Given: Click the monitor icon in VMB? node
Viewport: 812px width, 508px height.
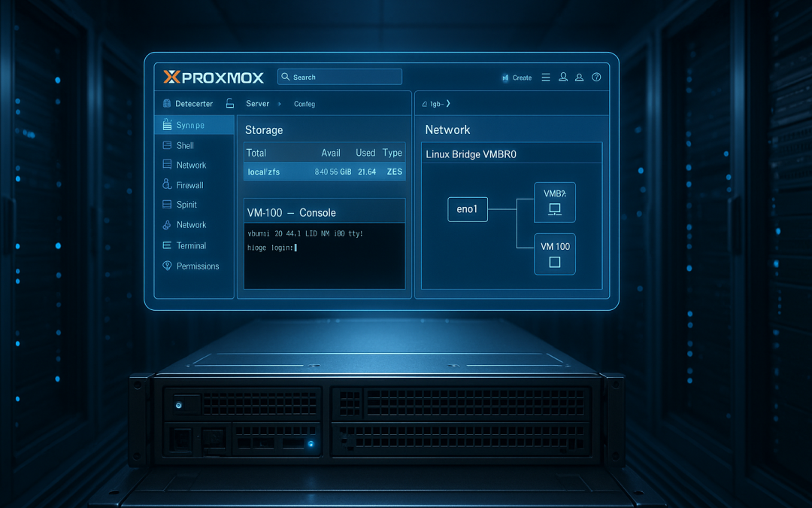Looking at the screenshot, I should (555, 209).
